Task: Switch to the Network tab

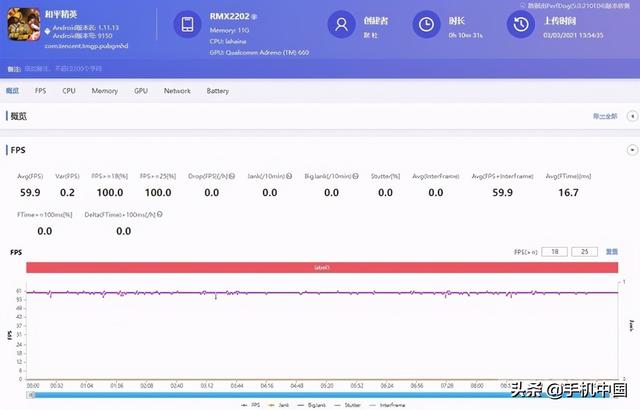Action: pyautogui.click(x=177, y=91)
